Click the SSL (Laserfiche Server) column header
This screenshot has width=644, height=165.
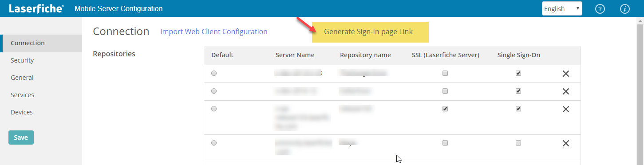pos(446,55)
